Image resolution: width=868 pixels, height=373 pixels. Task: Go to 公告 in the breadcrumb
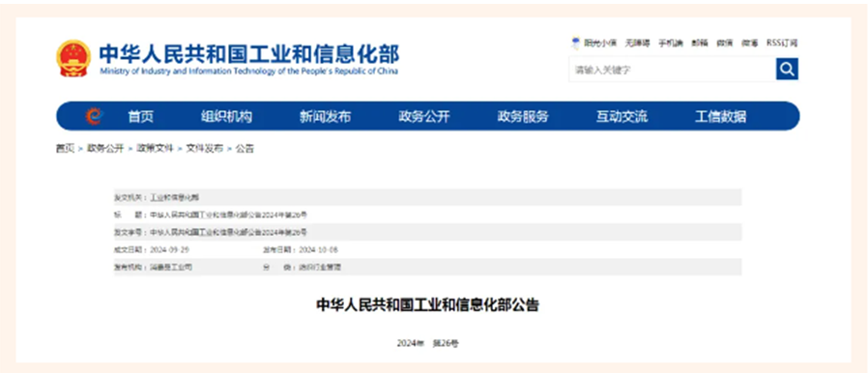245,148
